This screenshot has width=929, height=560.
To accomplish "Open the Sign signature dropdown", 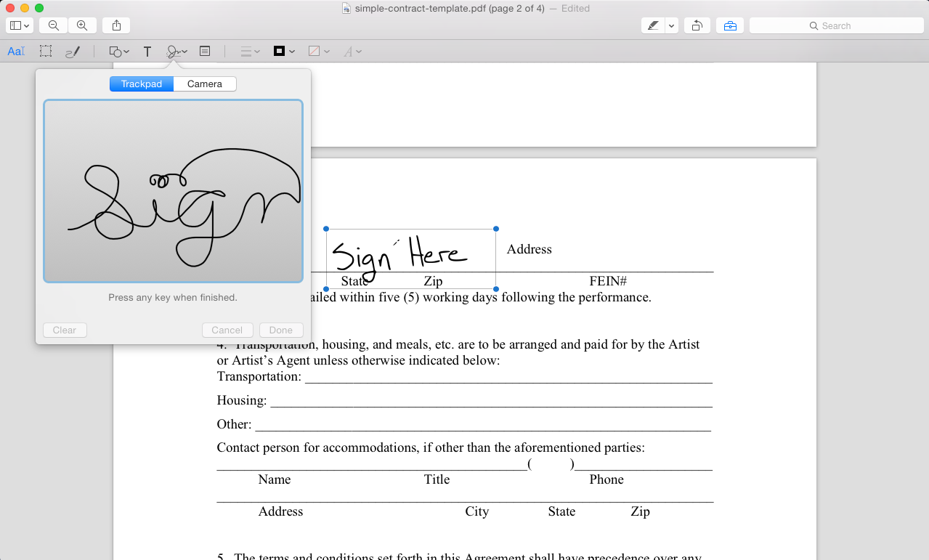I will (x=177, y=52).
